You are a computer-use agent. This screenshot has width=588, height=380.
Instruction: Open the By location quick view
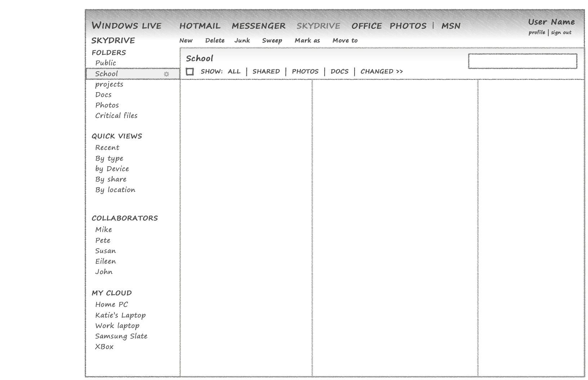click(115, 190)
